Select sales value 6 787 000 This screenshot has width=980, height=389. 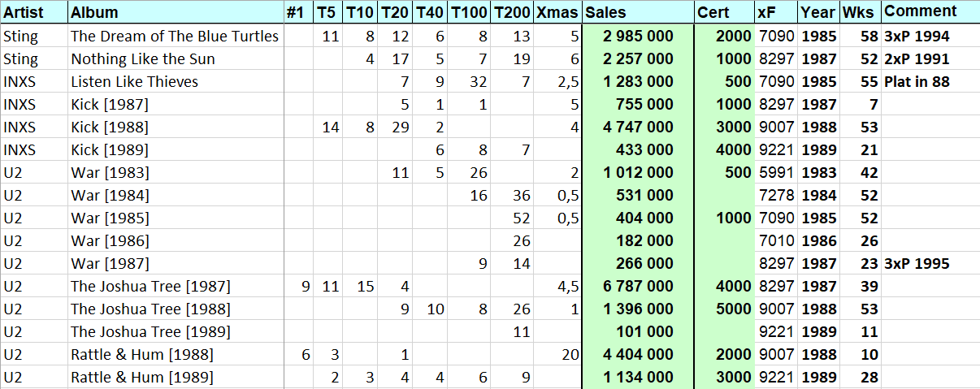click(638, 287)
